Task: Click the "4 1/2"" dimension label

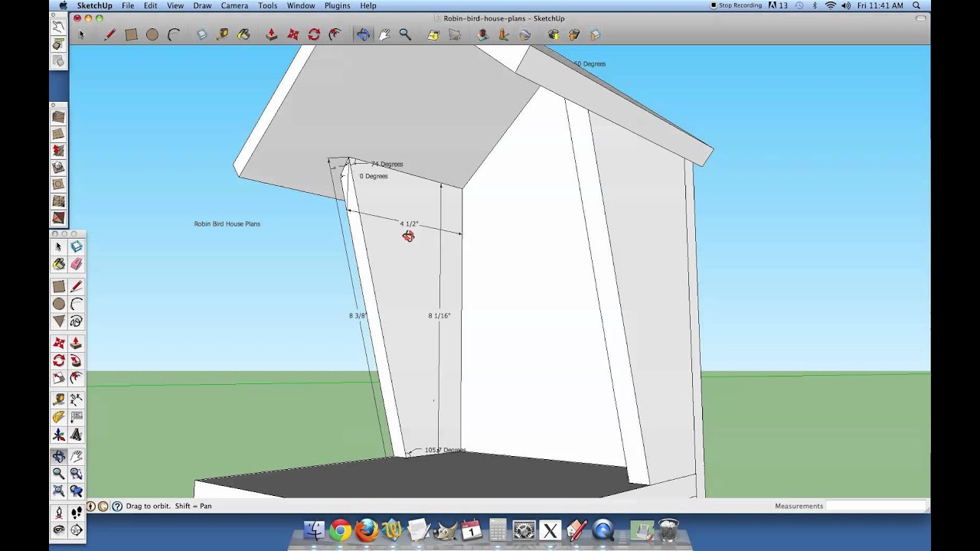Action: tap(409, 224)
